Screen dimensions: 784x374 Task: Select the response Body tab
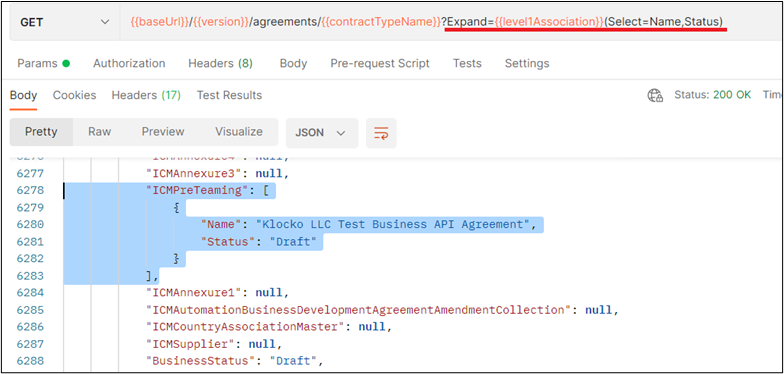[x=23, y=95]
